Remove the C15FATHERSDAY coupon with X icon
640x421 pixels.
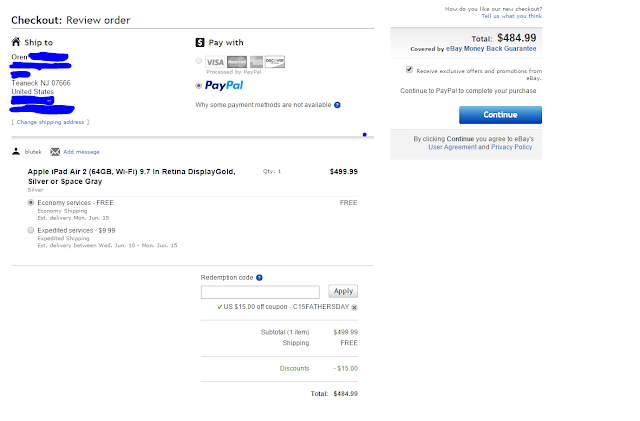click(354, 307)
